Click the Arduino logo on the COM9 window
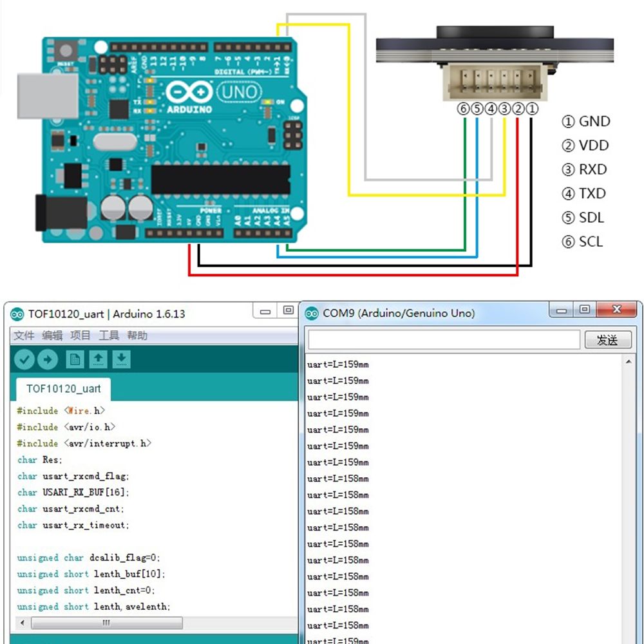 click(311, 312)
